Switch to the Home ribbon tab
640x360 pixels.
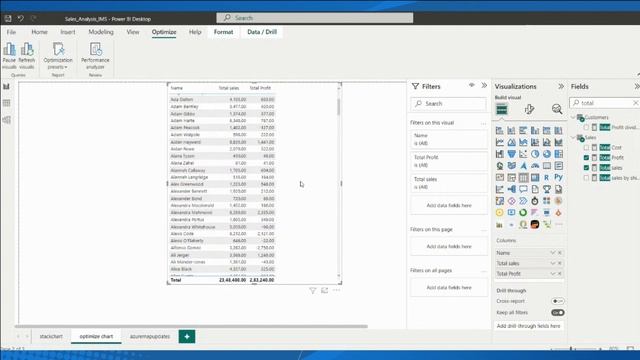(40, 32)
